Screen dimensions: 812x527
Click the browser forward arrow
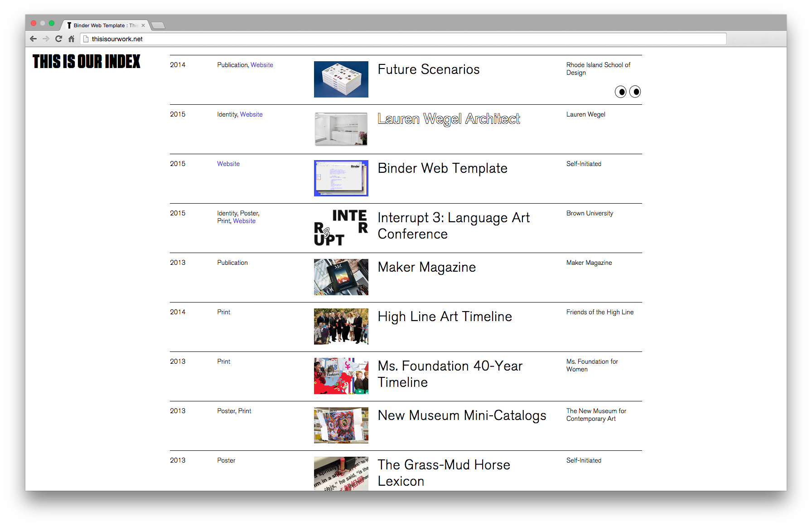click(46, 39)
